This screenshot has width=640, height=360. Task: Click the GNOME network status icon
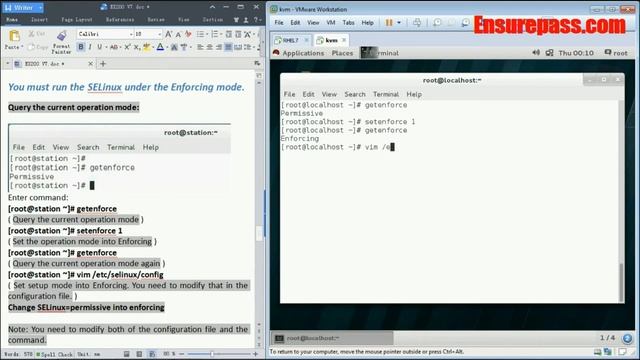pyautogui.click(x=549, y=53)
